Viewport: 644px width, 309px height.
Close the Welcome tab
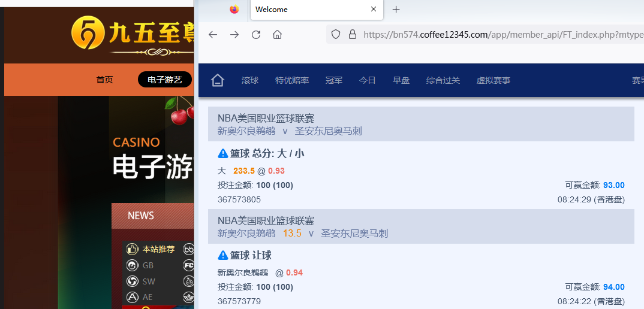click(374, 9)
